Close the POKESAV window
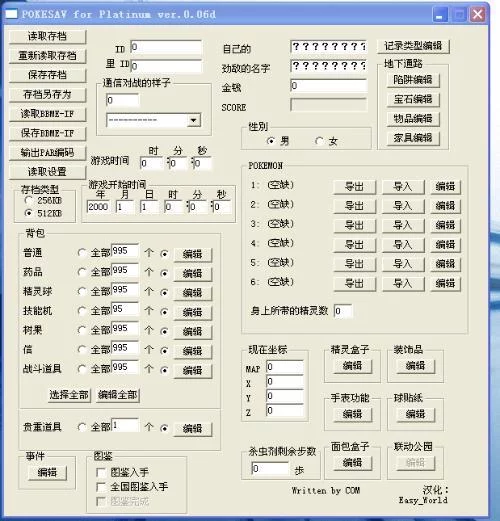The image size is (500, 521). 478,15
